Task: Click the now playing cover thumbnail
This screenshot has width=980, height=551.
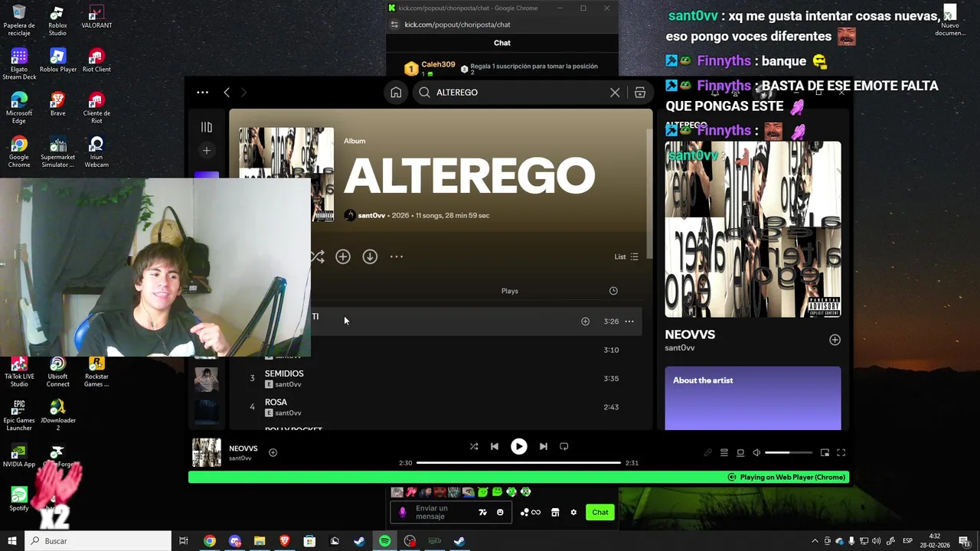Action: coord(206,453)
